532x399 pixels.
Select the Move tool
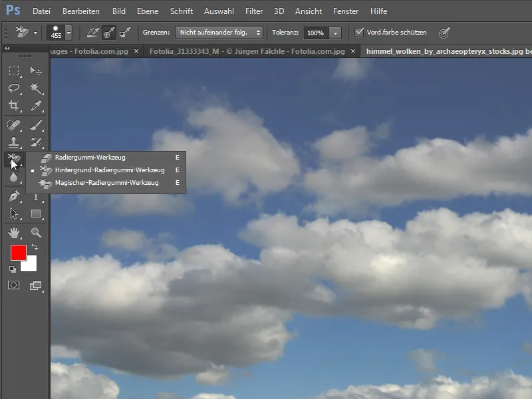[36, 70]
